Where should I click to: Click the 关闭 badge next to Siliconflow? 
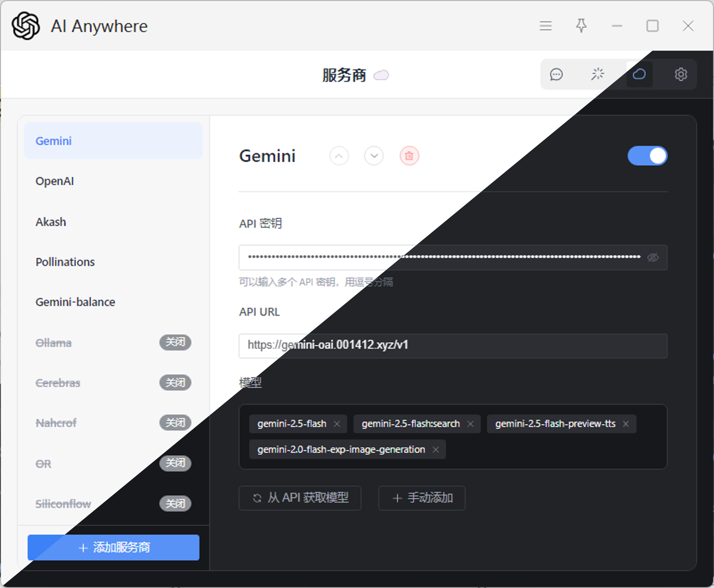pyautogui.click(x=175, y=504)
